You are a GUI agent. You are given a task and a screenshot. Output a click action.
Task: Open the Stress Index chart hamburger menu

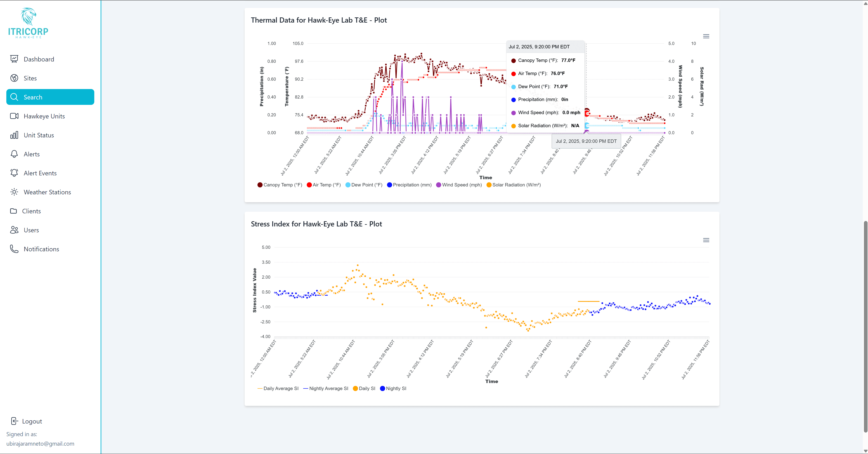click(x=706, y=240)
